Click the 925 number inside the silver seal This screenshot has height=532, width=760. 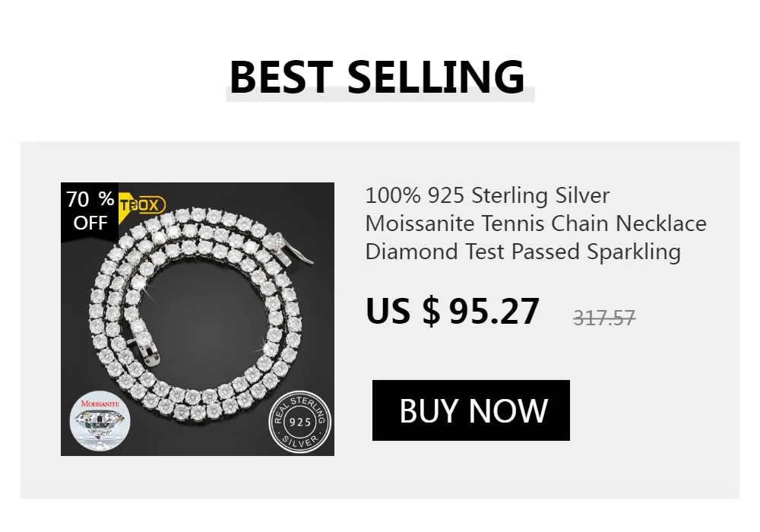tap(300, 422)
